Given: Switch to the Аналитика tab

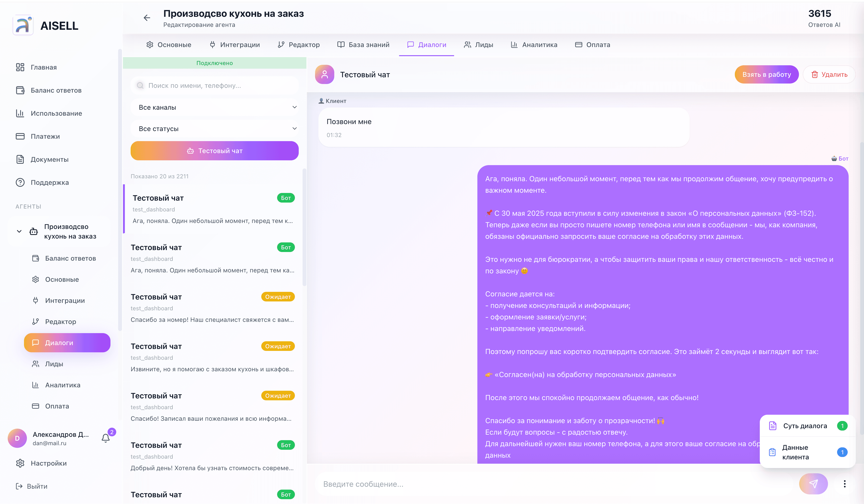Looking at the screenshot, I should 534,45.
